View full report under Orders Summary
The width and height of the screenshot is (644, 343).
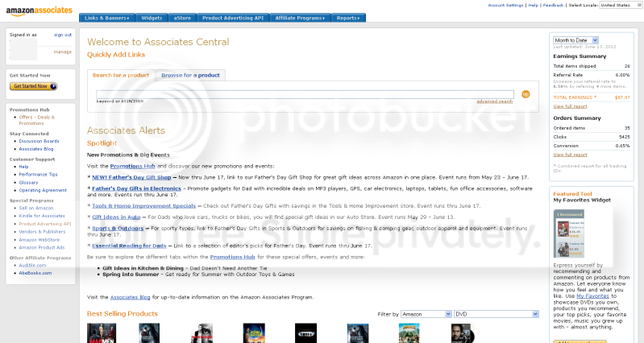(570, 155)
